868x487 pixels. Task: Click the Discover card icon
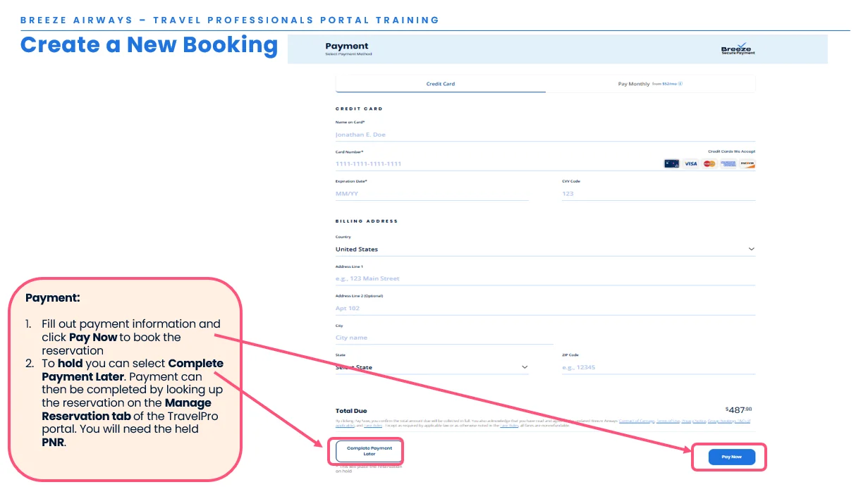[x=747, y=164]
